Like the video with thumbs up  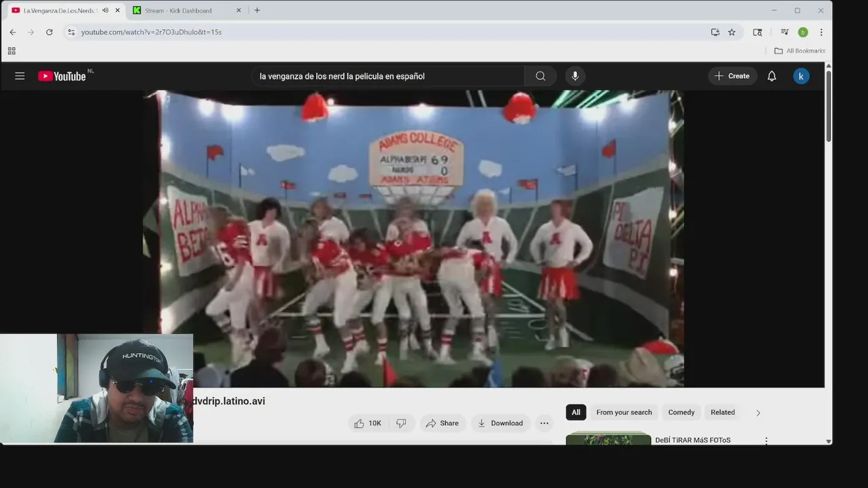(x=368, y=423)
